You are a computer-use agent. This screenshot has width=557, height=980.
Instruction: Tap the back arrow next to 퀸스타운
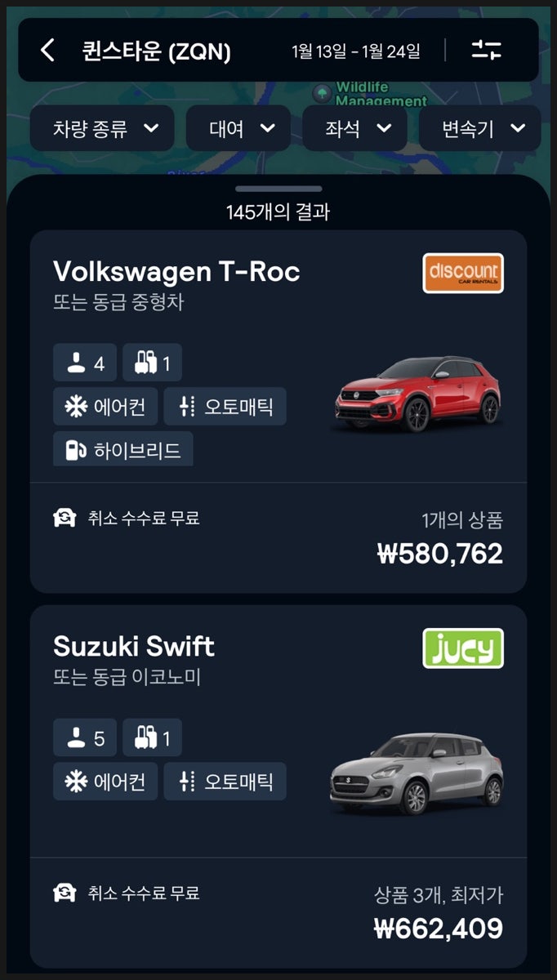(47, 51)
